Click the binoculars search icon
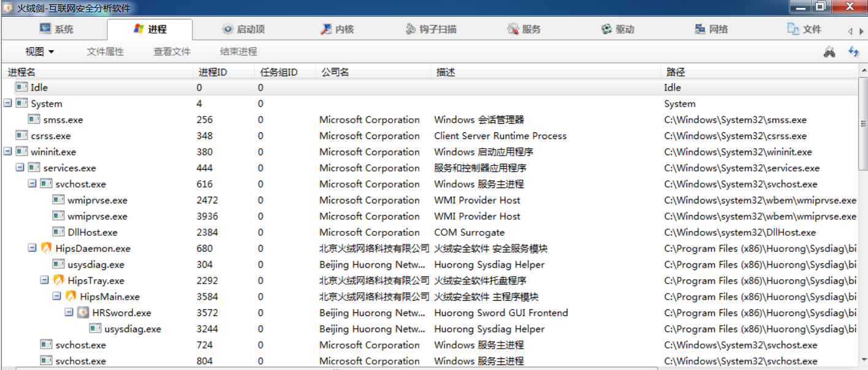The image size is (868, 370). tap(829, 52)
